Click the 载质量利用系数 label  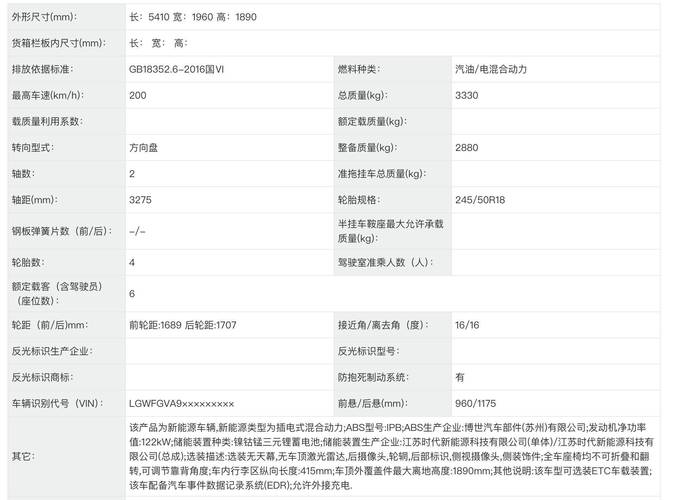tap(47, 121)
